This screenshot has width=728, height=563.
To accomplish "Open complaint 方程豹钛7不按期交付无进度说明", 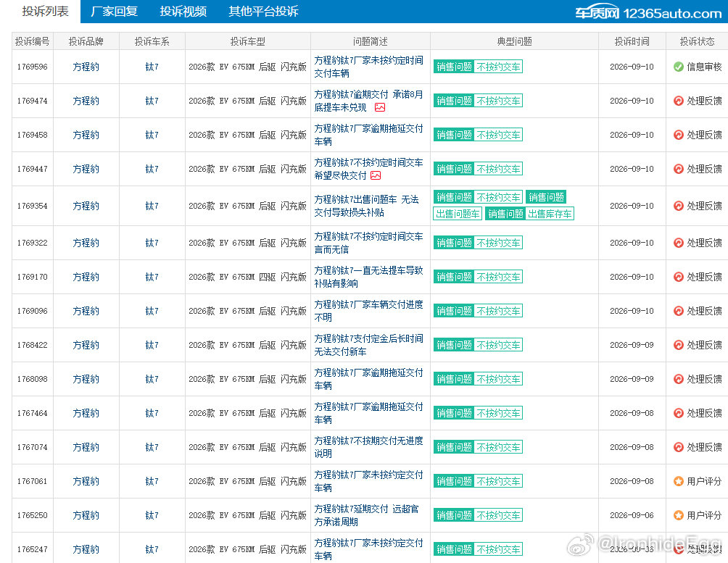I will [x=368, y=447].
